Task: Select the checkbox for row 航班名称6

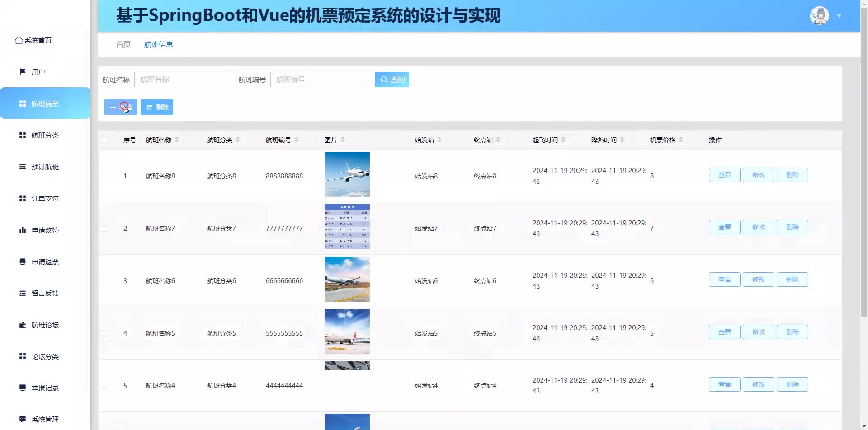Action: point(104,281)
